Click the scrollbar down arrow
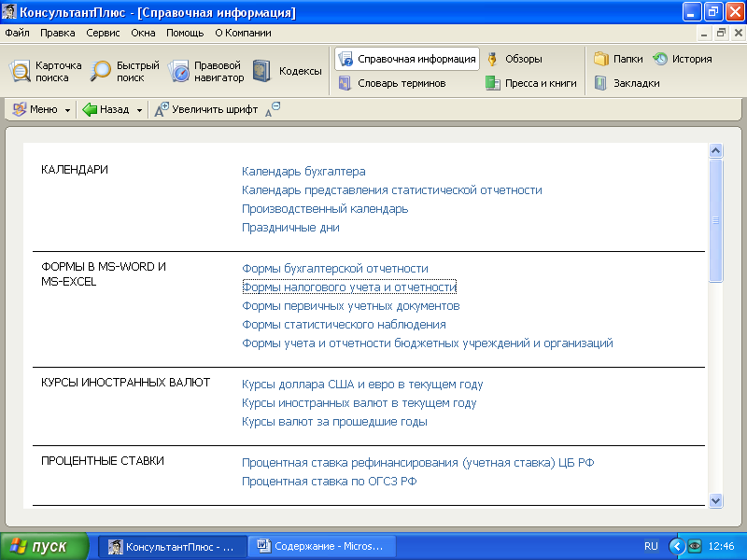The width and height of the screenshot is (747, 560). click(x=715, y=500)
